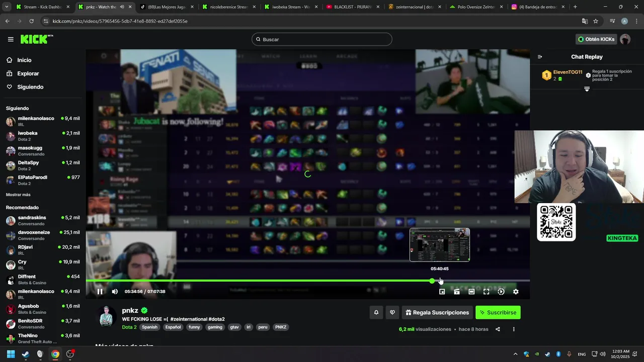Screen dimensions: 644x362
Task: Open pnkz channel avatar
Action: [x=106, y=317]
